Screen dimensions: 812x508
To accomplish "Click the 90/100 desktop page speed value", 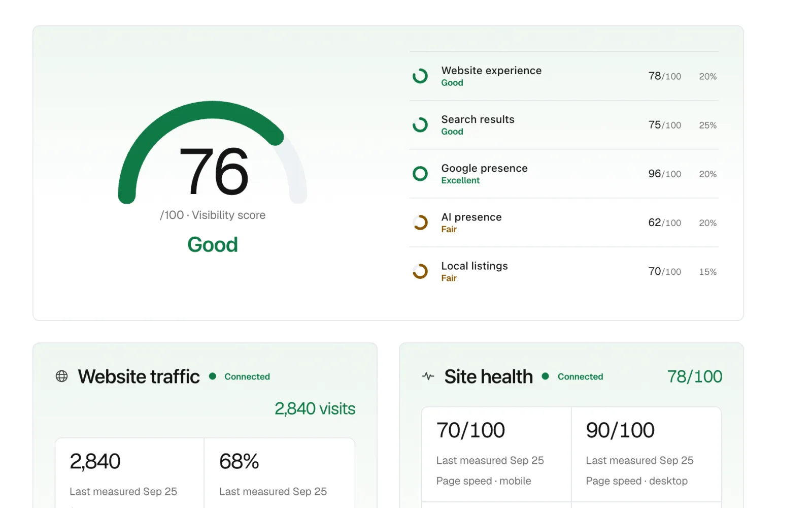I will coord(620,430).
